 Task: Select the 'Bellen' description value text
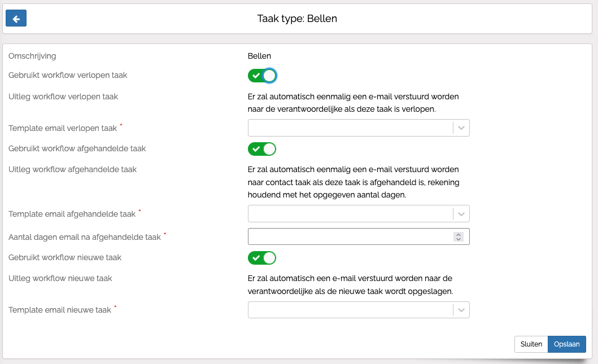point(259,56)
